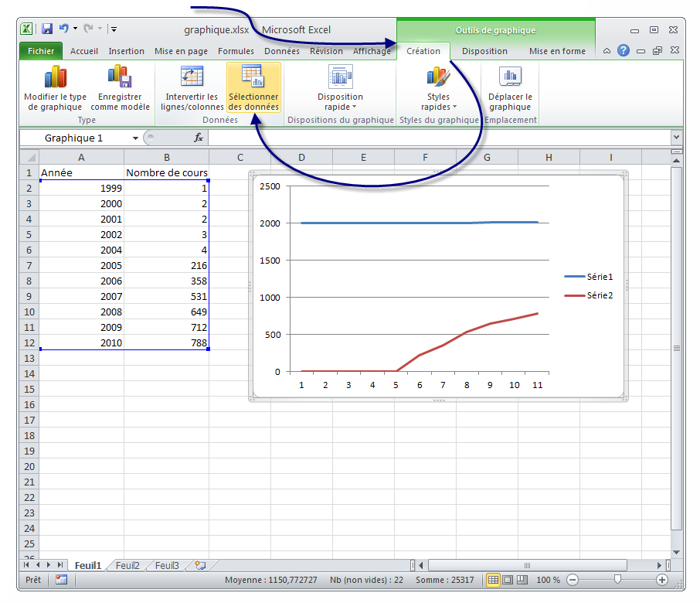Click the zoom in plus button
Image resolution: width=700 pixels, height=603 pixels.
coord(661,580)
